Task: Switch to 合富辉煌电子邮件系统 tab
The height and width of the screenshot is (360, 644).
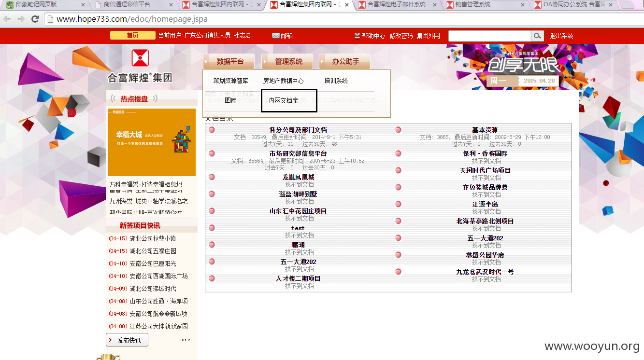Action: [396, 4]
